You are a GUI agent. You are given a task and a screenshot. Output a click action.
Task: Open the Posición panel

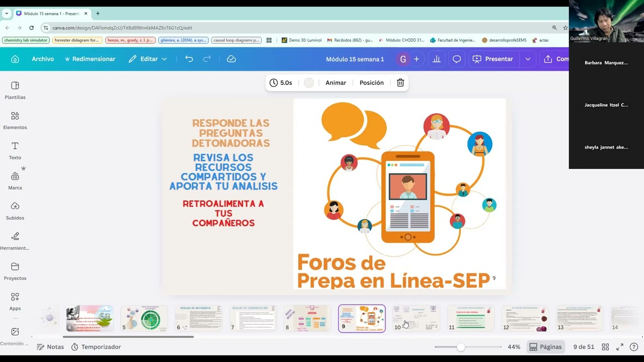pyautogui.click(x=372, y=83)
